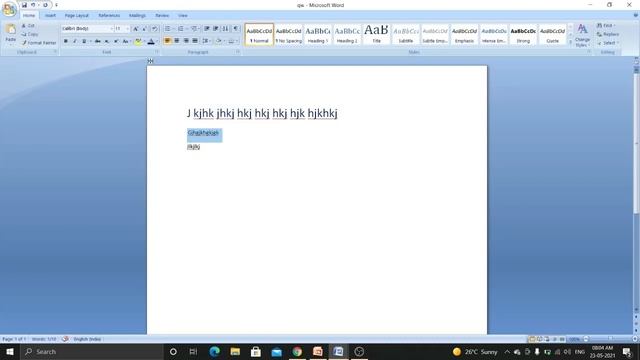Undo last action in Quick Access Toolbar
640x360 pixels.
[33, 5]
